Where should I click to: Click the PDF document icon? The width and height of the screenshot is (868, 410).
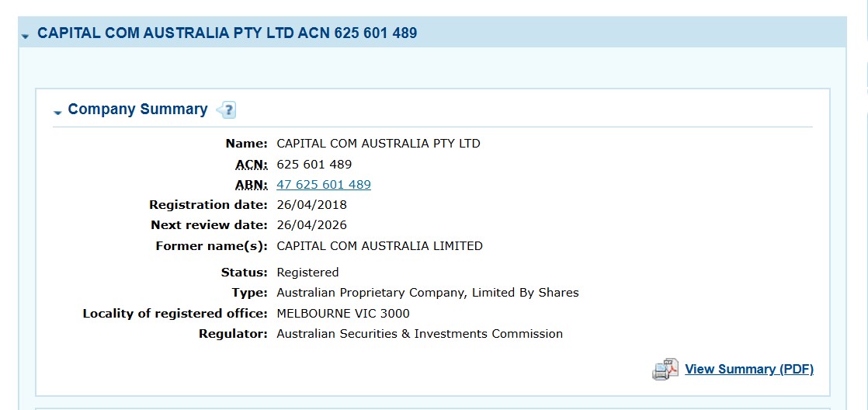point(665,370)
